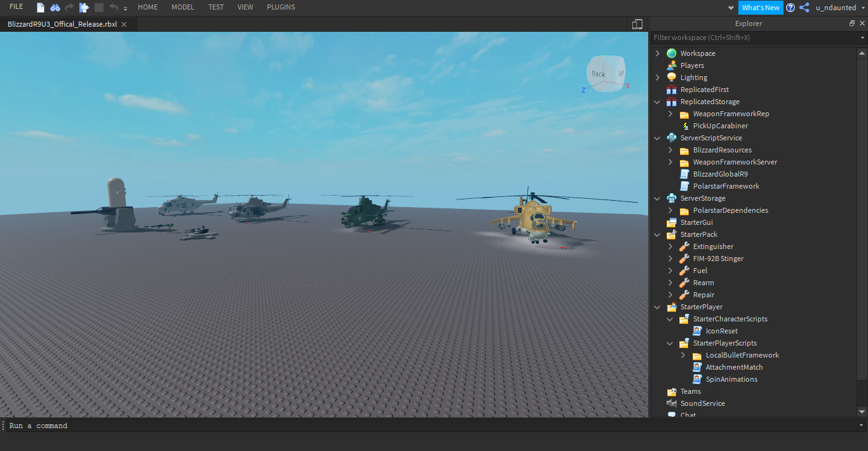Collapse the StarterPack node
The height and width of the screenshot is (451, 868).
point(658,234)
